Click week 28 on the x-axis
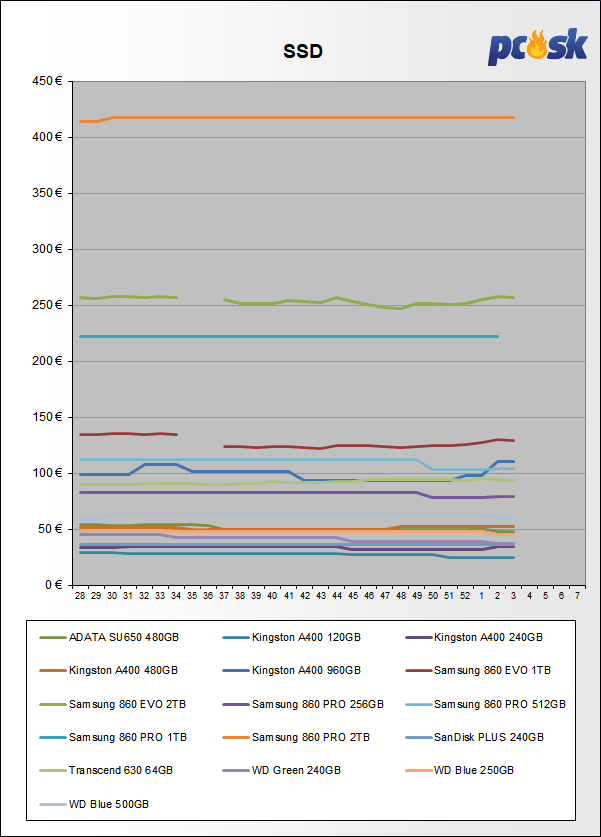Image resolution: width=601 pixels, height=837 pixels. 80,596
